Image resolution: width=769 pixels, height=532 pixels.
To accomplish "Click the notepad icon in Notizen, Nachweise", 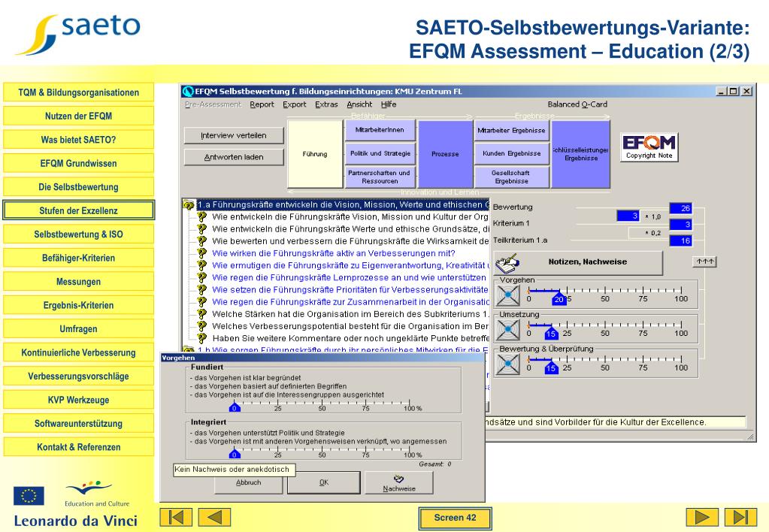I will [507, 263].
